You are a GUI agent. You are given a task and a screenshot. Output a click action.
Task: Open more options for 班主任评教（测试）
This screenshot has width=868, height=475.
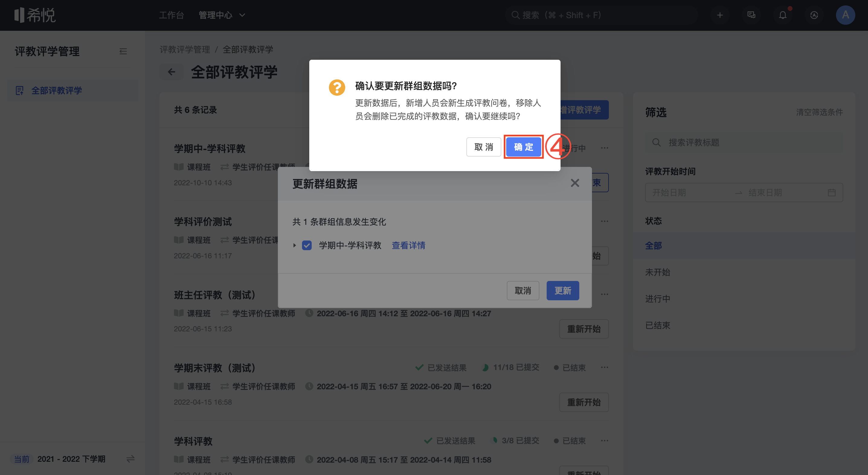coord(605,294)
